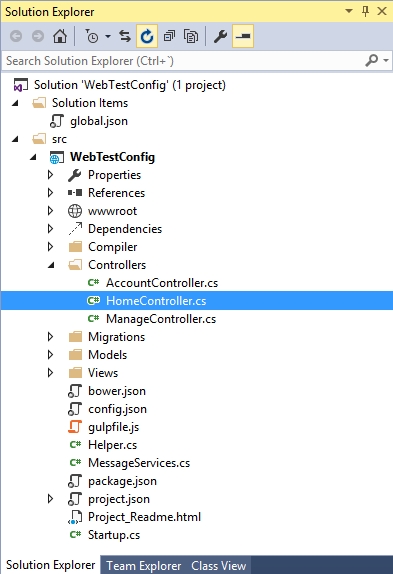Select the Solution Items folder icon
The width and height of the screenshot is (393, 574).
(39, 103)
